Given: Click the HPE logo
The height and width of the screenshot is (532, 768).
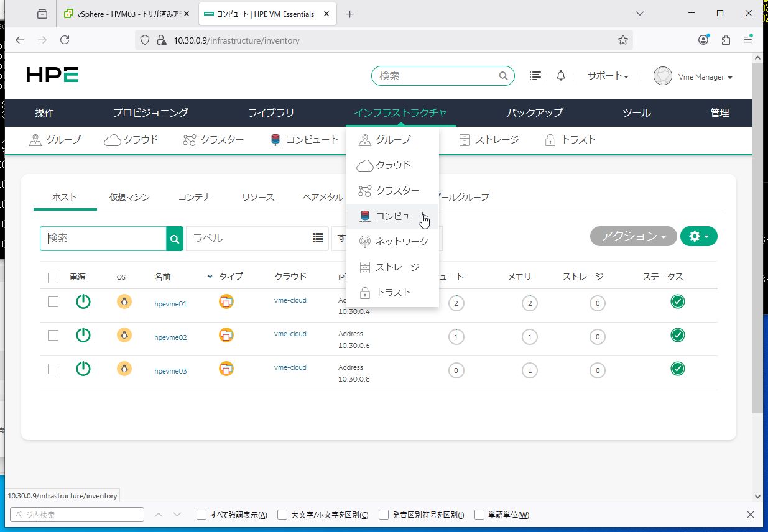Looking at the screenshot, I should click(x=53, y=75).
